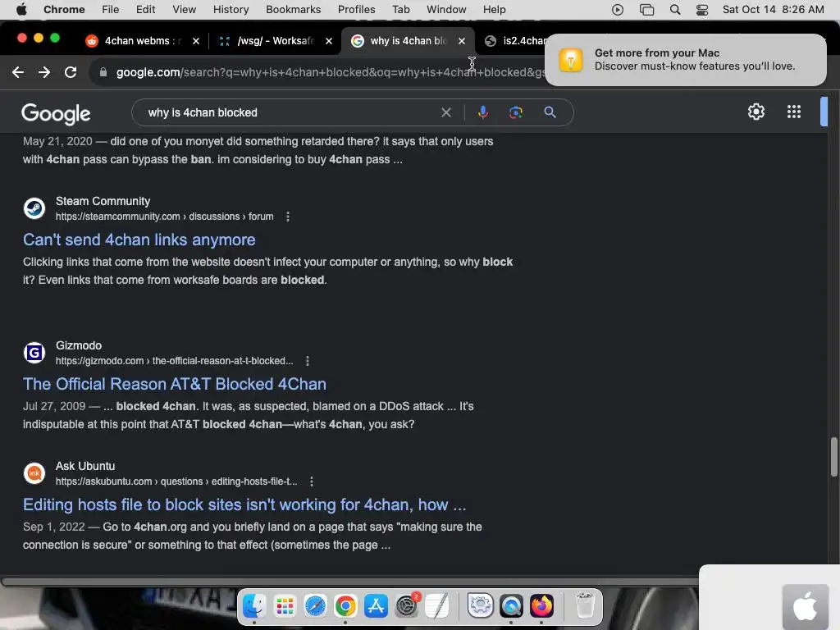Click the Chrome back arrow

click(18, 72)
